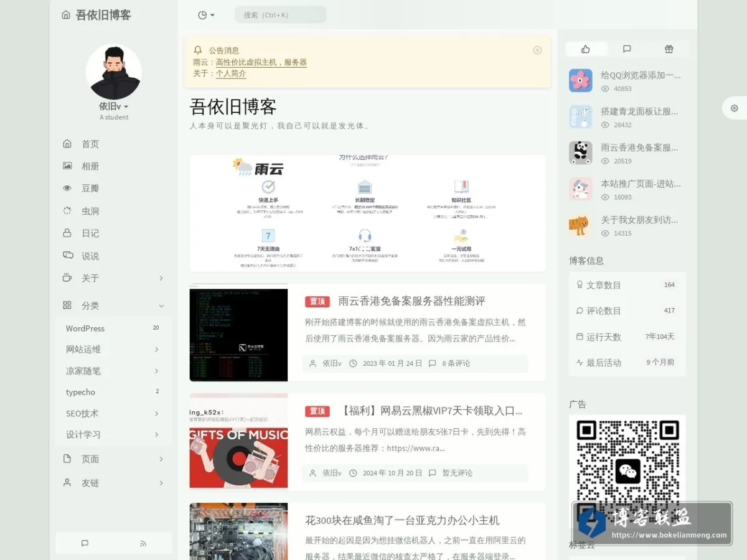747x560 pixels.
Task: Switch to gift tab in right panel
Action: [x=669, y=49]
